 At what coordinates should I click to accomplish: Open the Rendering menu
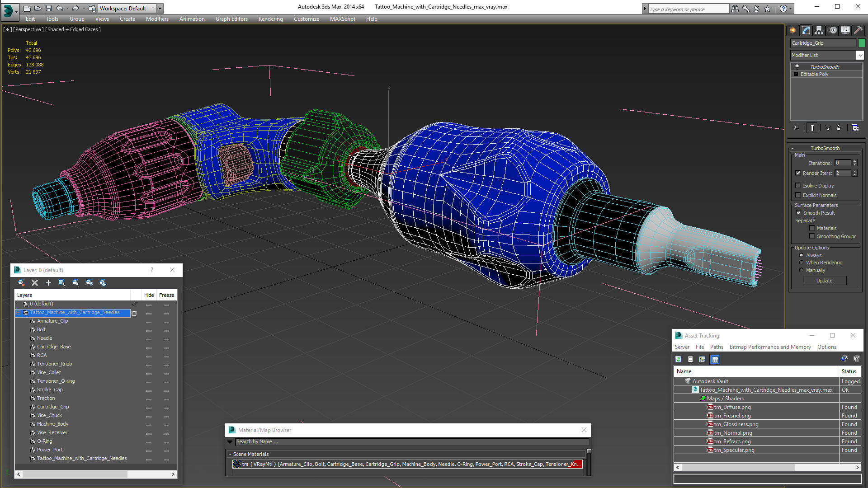(x=270, y=19)
